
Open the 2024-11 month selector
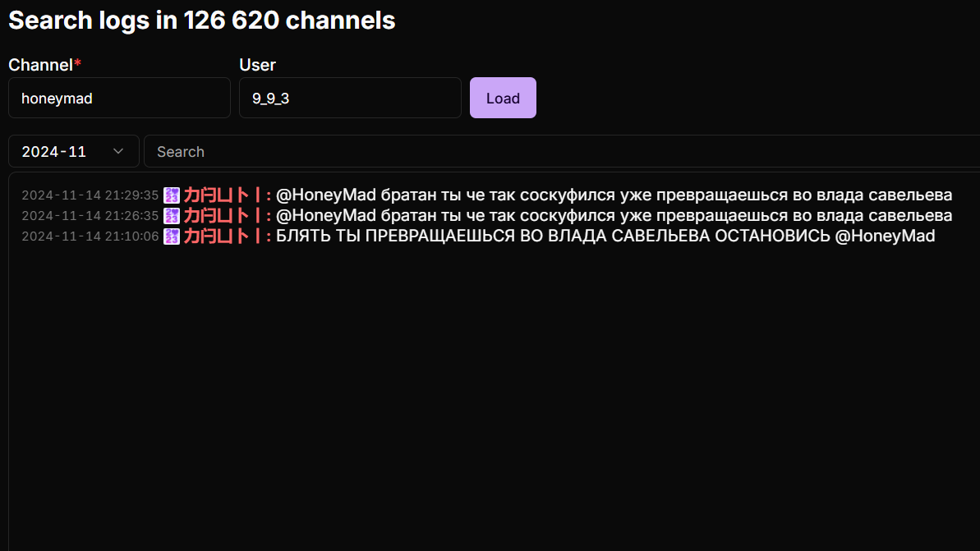(74, 151)
